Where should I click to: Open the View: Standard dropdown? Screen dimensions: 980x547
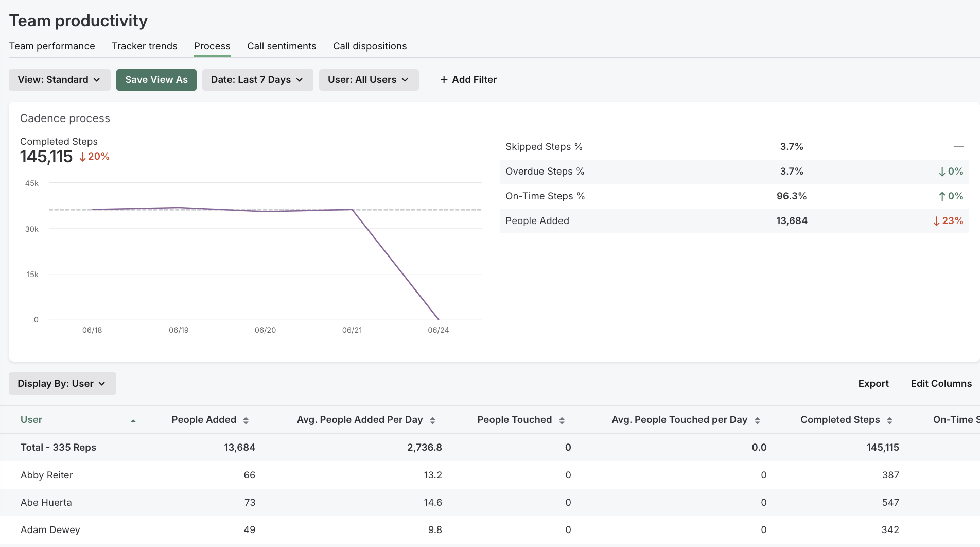pyautogui.click(x=59, y=79)
